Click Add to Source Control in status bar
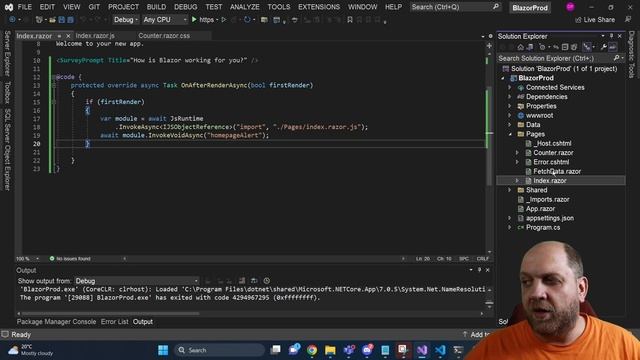This screenshot has width=640, height=360. click(x=476, y=335)
